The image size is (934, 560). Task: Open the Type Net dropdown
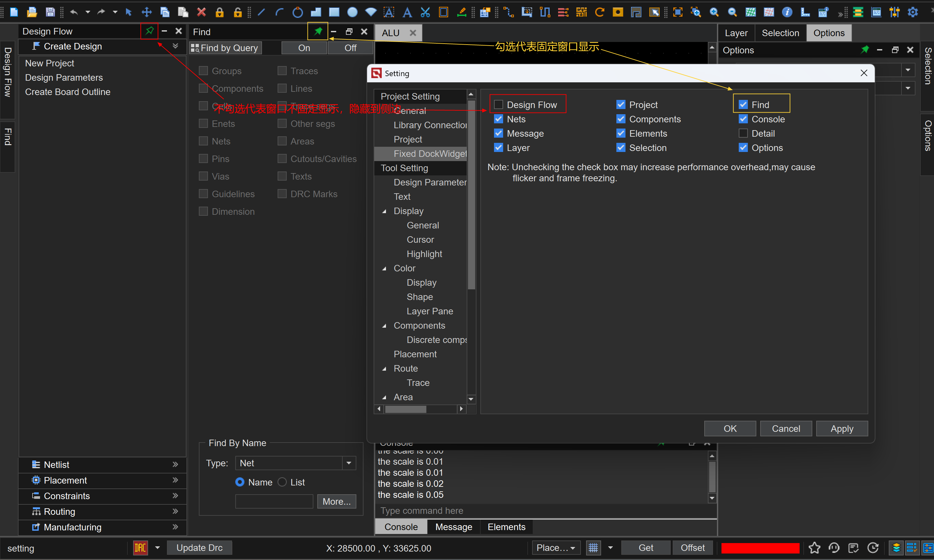coord(349,463)
